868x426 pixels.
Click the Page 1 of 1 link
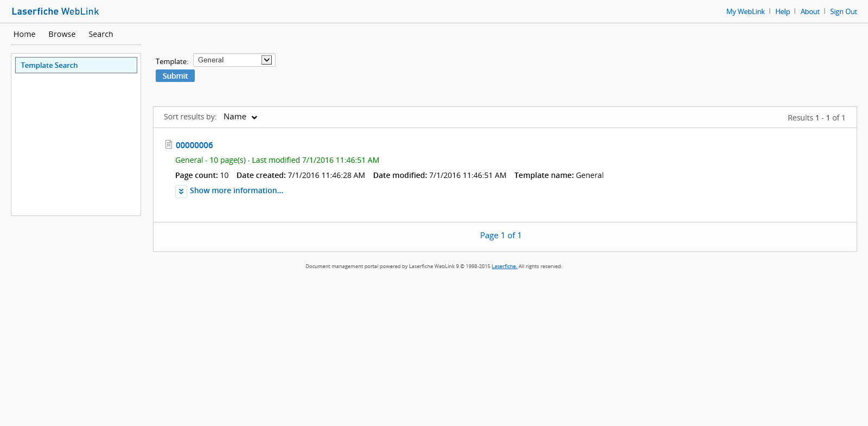500,236
